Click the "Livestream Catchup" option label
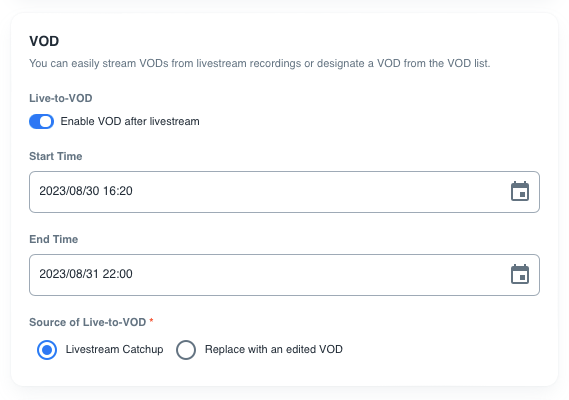The width and height of the screenshot is (569, 400). pyautogui.click(x=114, y=349)
